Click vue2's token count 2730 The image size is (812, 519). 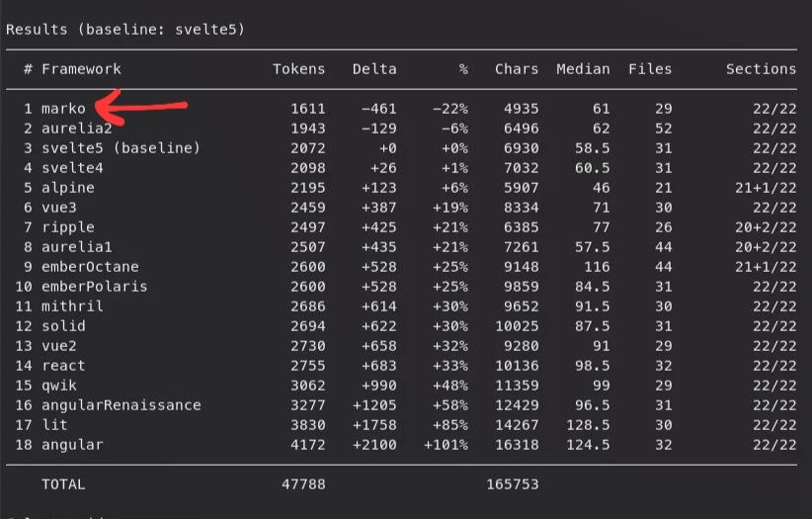[x=307, y=345]
